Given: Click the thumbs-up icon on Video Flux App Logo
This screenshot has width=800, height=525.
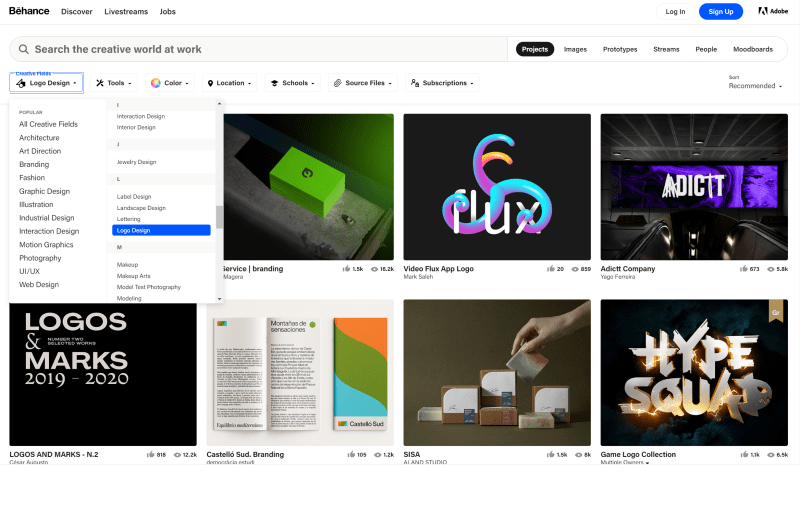Looking at the screenshot, I should 550,269.
